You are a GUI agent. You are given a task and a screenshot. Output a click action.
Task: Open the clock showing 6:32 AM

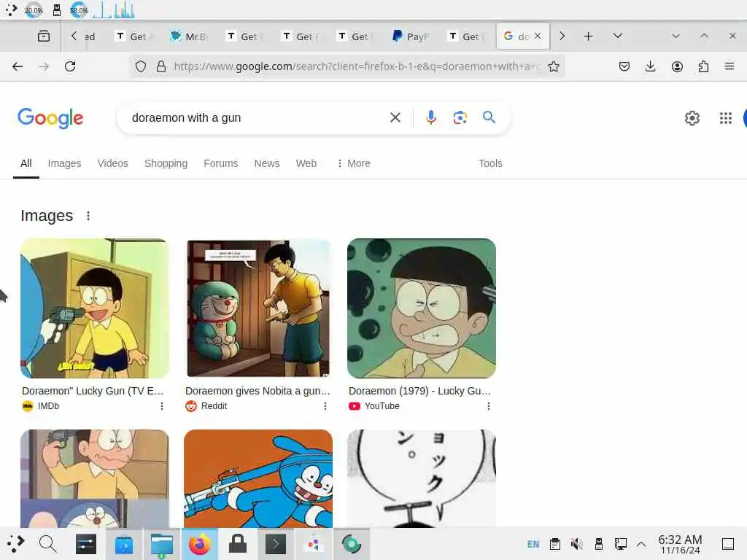click(680, 544)
